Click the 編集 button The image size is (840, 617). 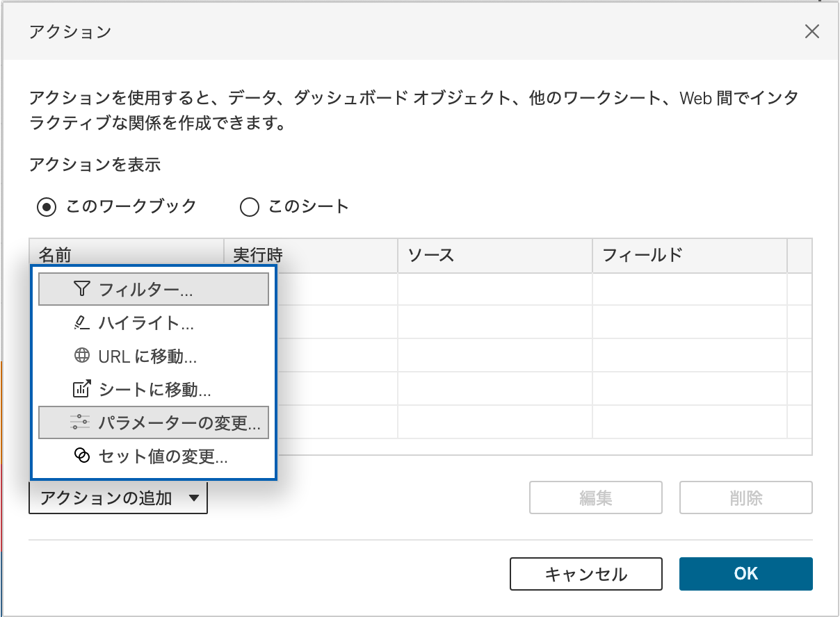[595, 497]
